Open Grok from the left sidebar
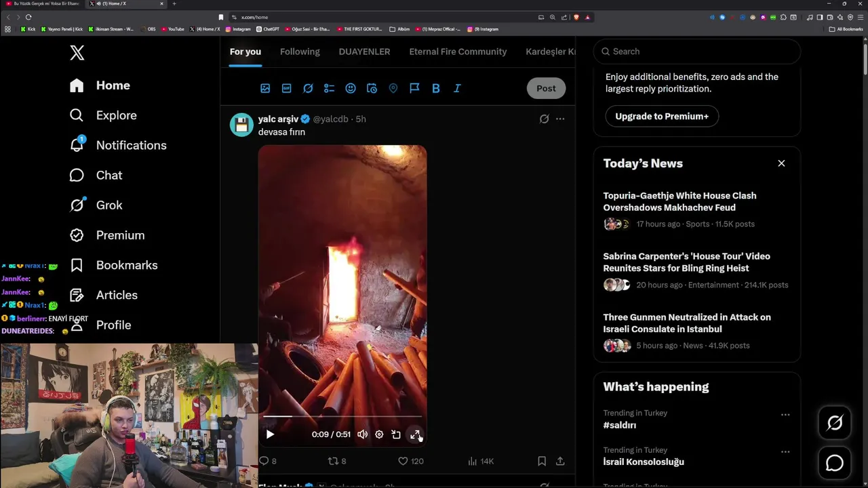This screenshot has width=868, height=488. (x=96, y=205)
